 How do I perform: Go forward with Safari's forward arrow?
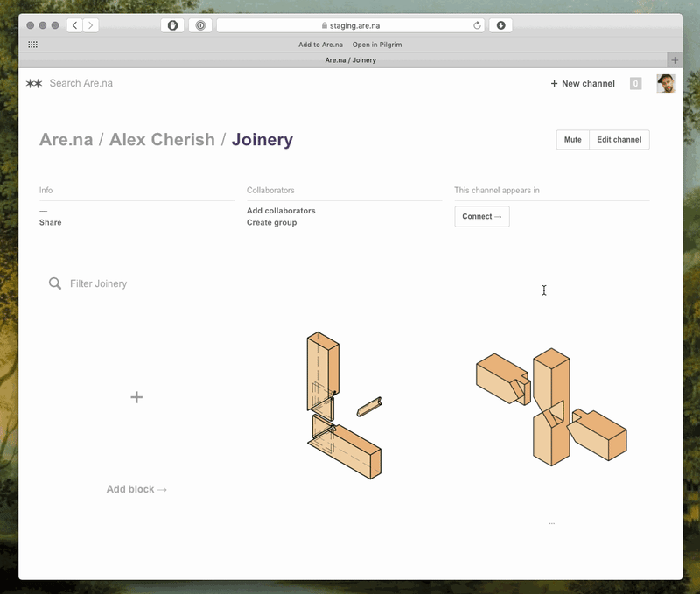coord(91,25)
